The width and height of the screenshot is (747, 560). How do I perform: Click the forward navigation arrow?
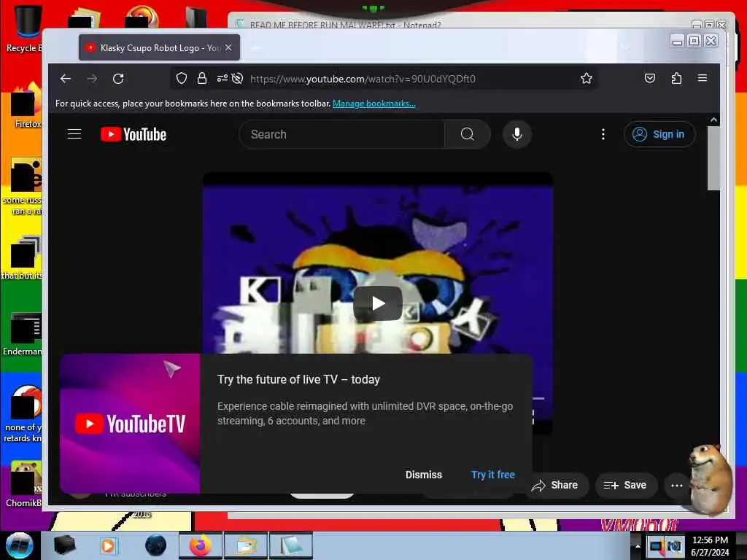pos(92,79)
